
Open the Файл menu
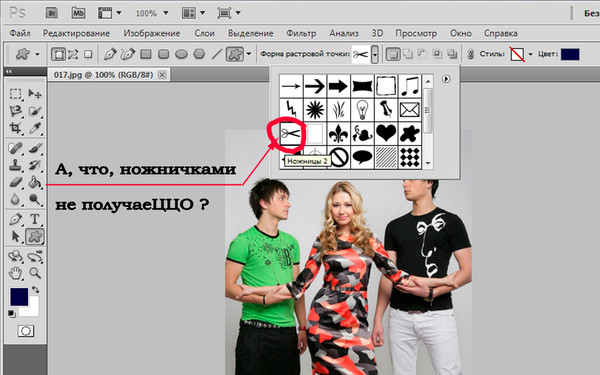(x=20, y=33)
